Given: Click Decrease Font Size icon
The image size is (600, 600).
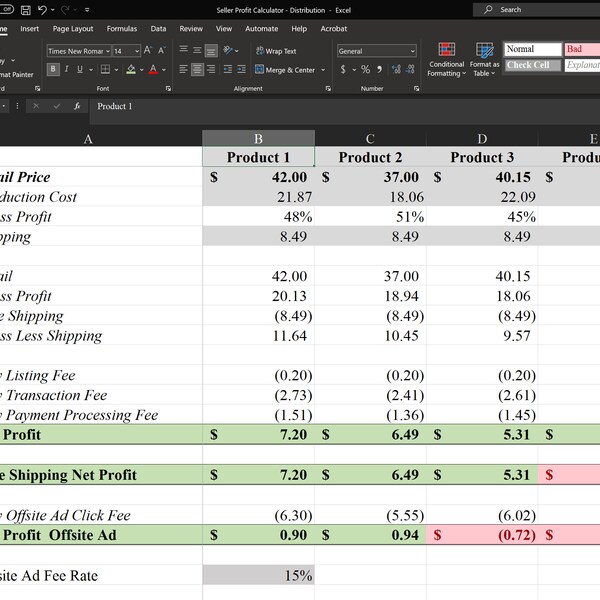Looking at the screenshot, I should 162,51.
